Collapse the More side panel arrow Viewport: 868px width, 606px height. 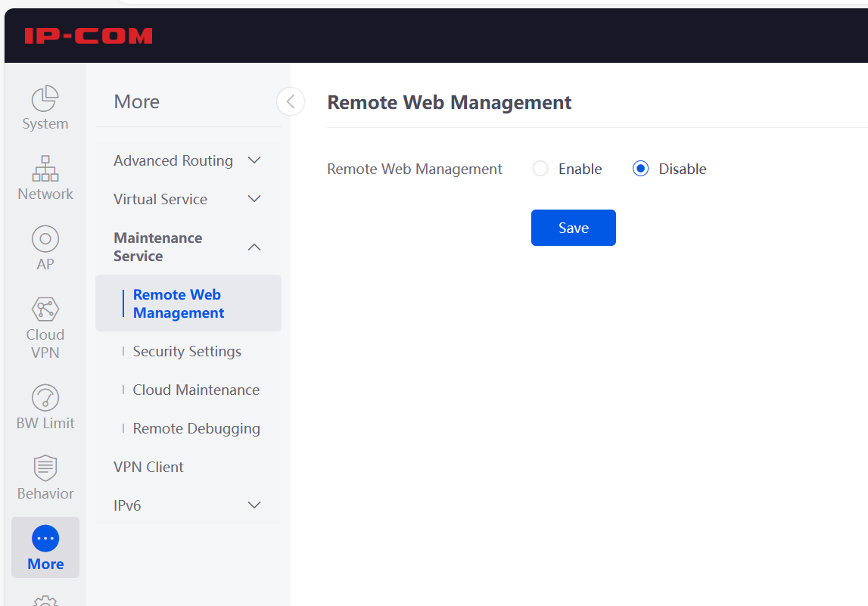click(291, 101)
